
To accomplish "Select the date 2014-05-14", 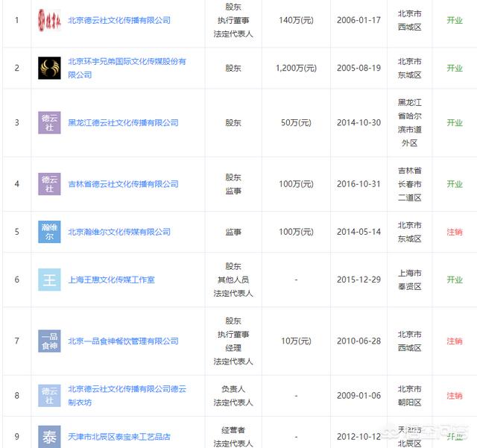I will (358, 232).
